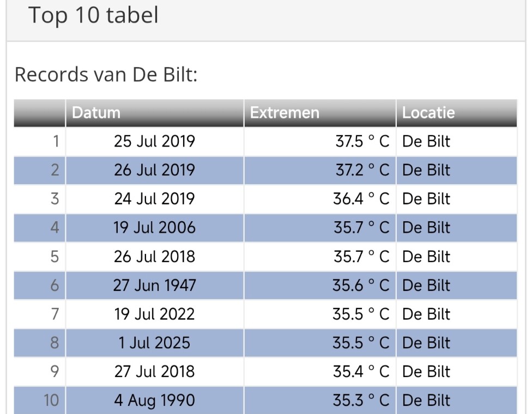Image resolution: width=532 pixels, height=414 pixels.
Task: Click the 35.3 °C temperature value
Action: [361, 400]
